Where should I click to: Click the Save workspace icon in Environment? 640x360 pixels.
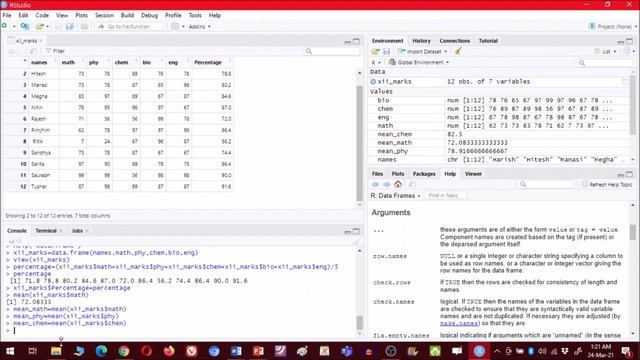[x=386, y=51]
